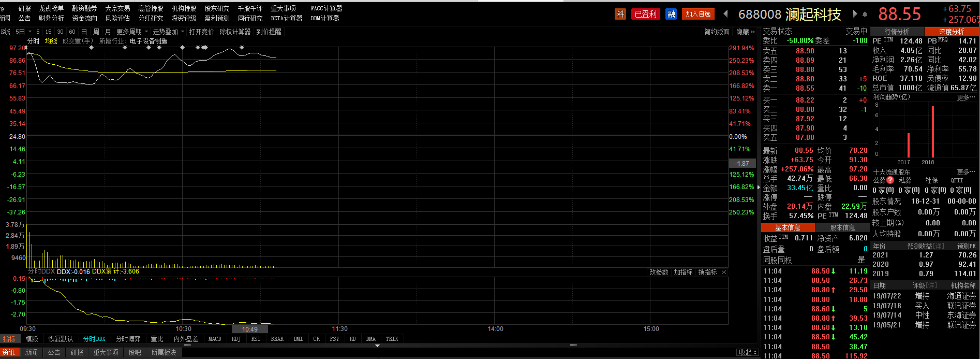Image resolution: width=980 pixels, height=359 pixels.
Task: Open the 除权计算器 tool
Action: [235, 32]
